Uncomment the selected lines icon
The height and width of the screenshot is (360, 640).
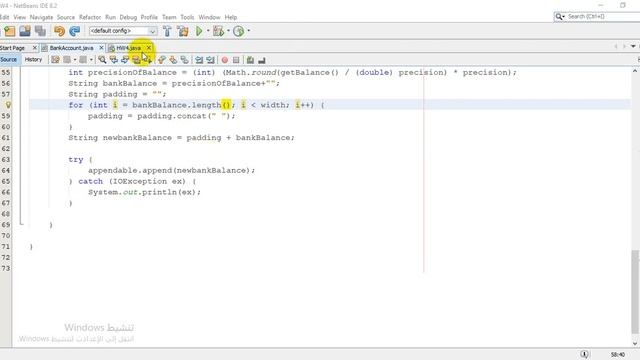coord(262,60)
